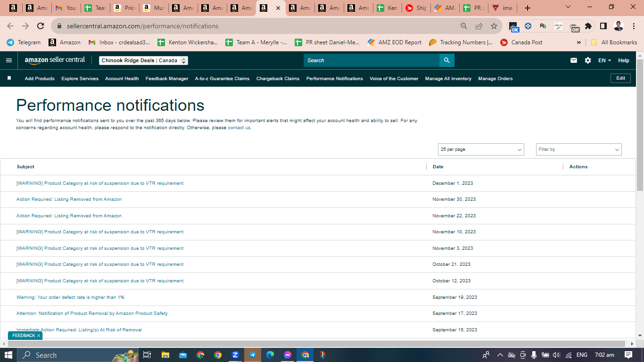The height and width of the screenshot is (362, 644).
Task: Click the Seller Central search field
Action: pyautogui.click(x=372, y=60)
